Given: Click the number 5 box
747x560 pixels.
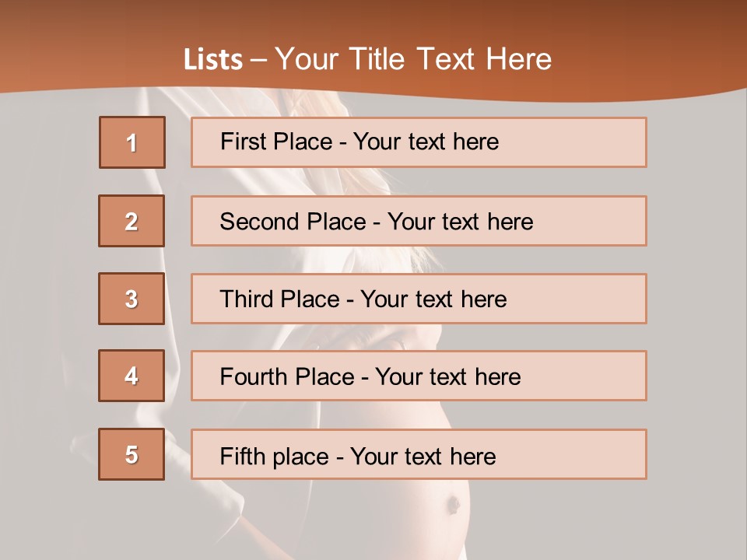Looking at the screenshot, I should click(x=132, y=454).
